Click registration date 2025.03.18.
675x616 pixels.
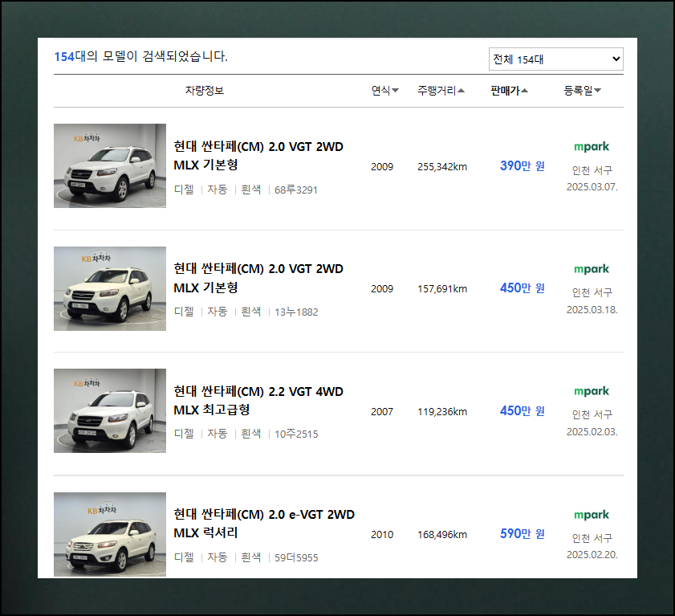click(x=592, y=310)
